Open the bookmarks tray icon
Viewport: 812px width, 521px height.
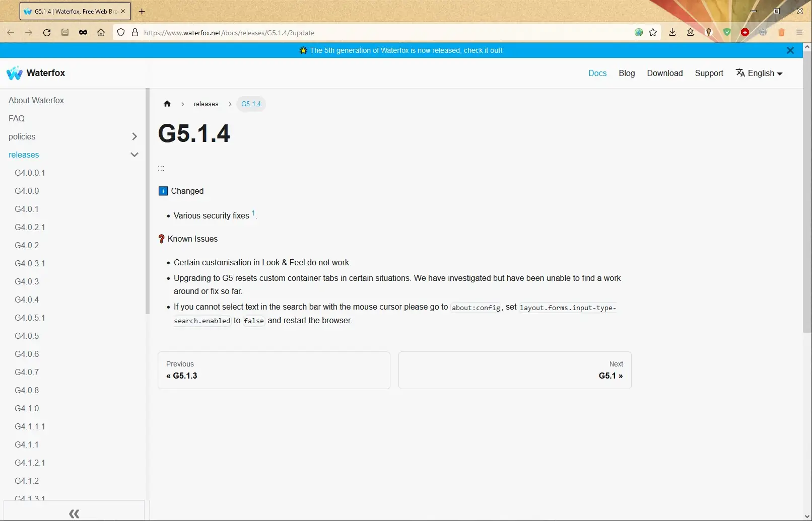click(691, 33)
